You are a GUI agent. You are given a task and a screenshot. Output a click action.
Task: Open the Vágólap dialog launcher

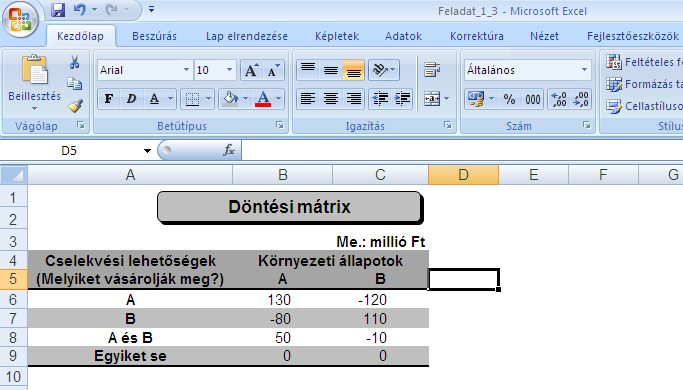(81, 125)
